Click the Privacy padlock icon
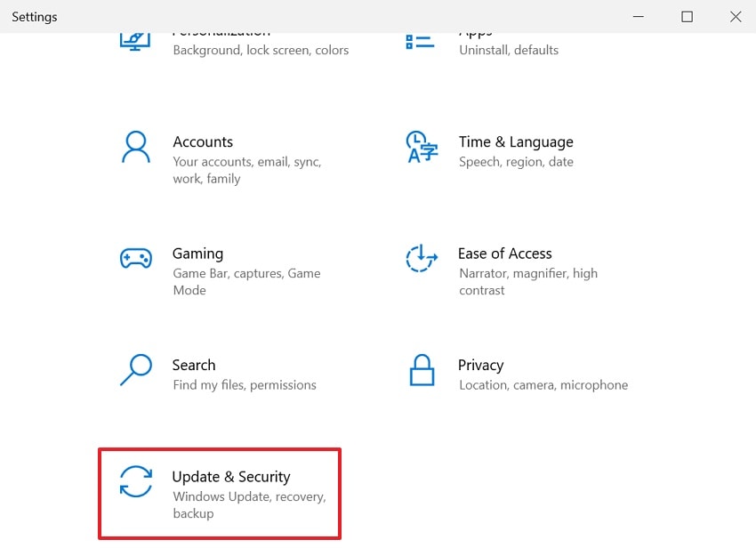Viewport: 756px width, 556px height. tap(422, 370)
